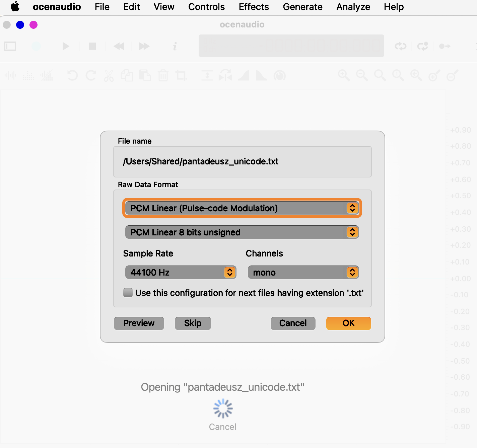
Task: Open the Apple menu
Action: pos(15,6)
